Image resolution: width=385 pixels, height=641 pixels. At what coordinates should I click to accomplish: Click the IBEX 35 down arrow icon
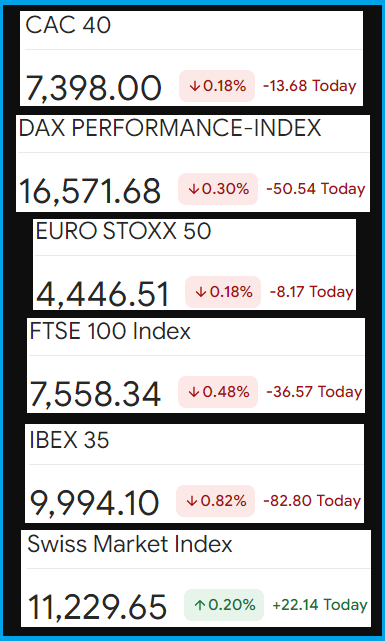click(x=192, y=502)
